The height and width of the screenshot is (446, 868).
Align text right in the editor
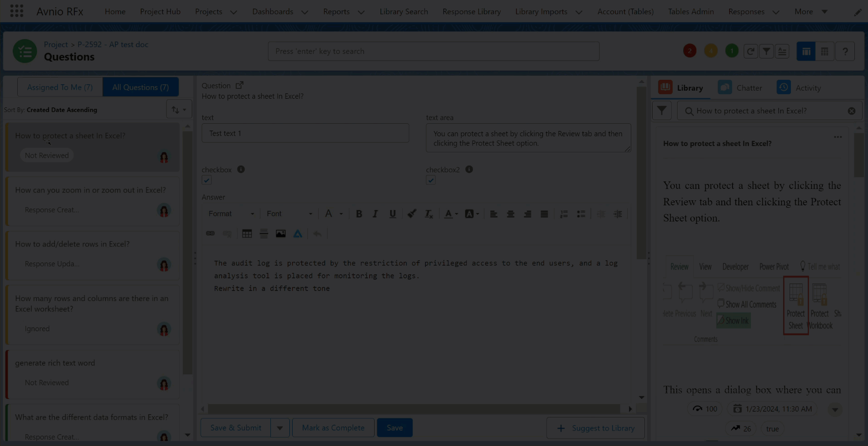pos(527,214)
